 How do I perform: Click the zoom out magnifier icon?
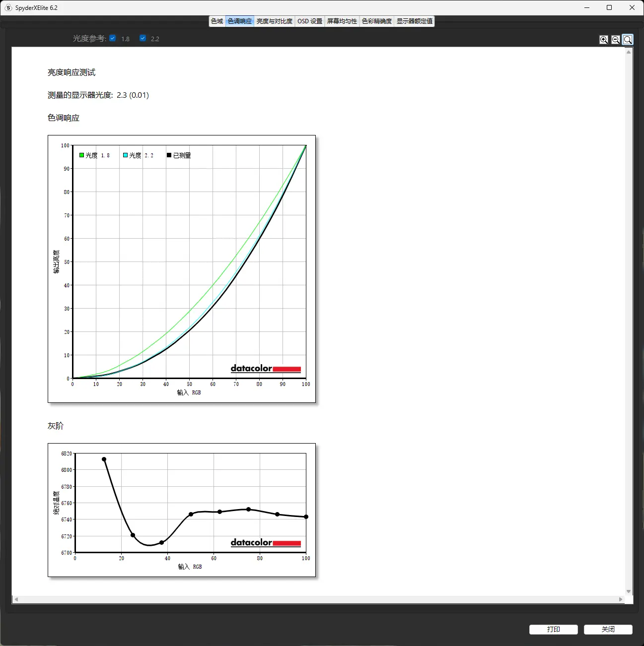point(616,40)
